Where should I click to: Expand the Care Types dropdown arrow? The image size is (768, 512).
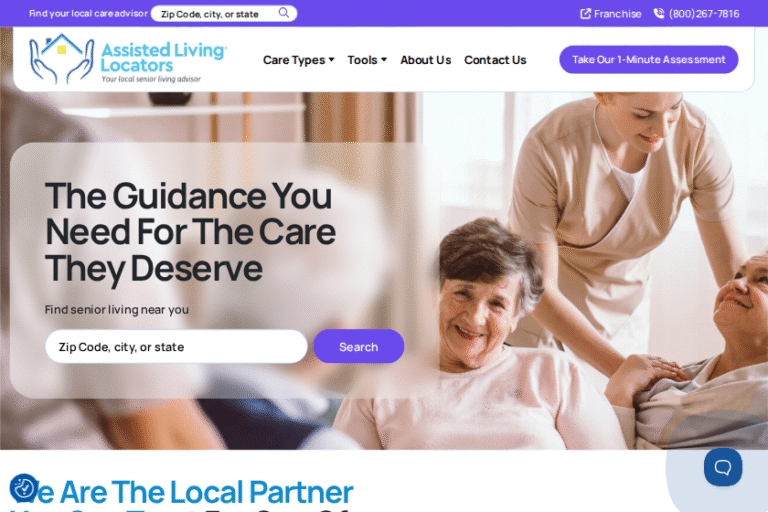click(x=332, y=60)
